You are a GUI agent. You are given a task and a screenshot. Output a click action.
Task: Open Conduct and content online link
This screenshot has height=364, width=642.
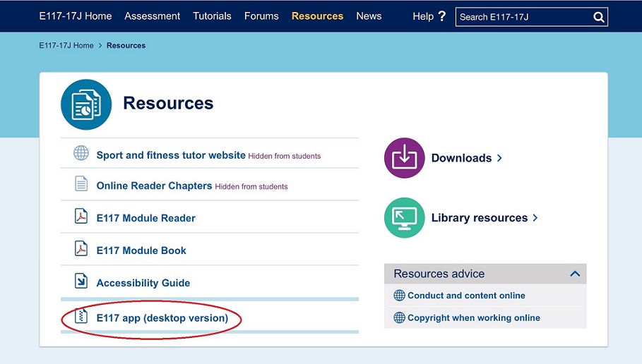pos(466,296)
